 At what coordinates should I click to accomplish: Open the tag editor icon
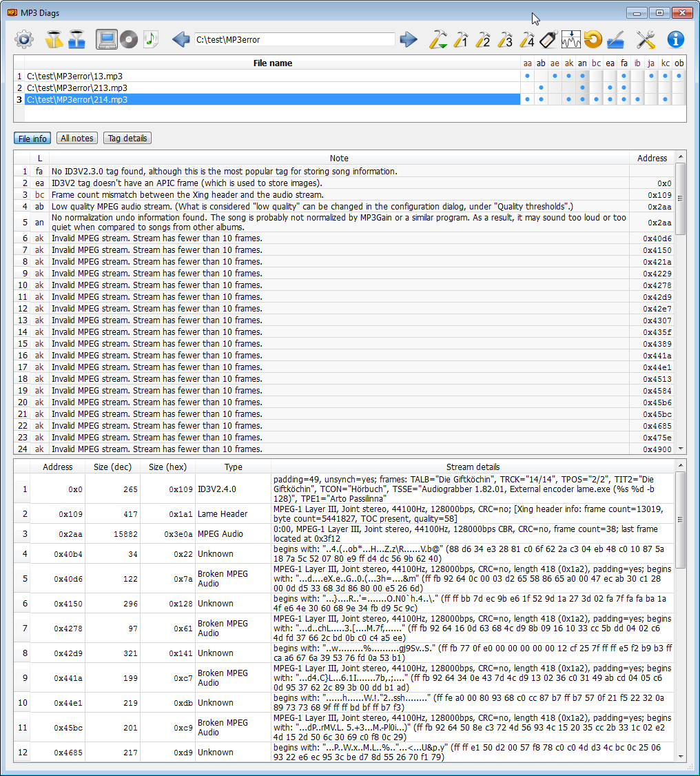(x=548, y=39)
